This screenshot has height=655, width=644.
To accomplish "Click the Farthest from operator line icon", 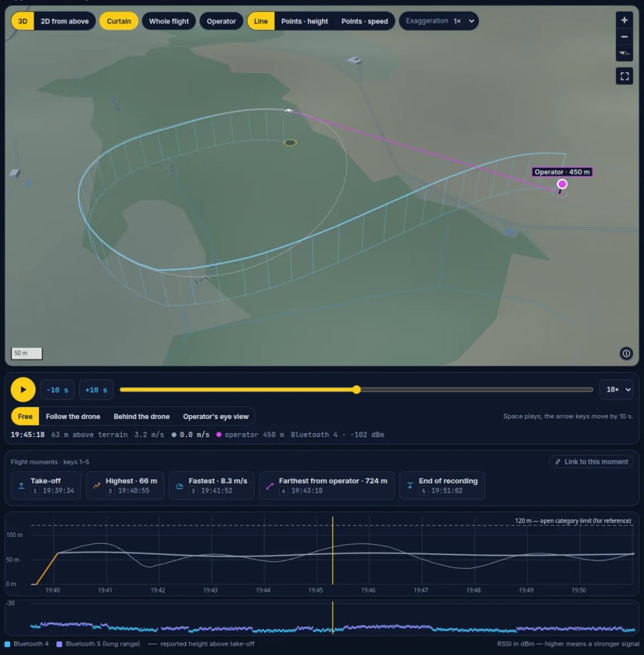I will (x=270, y=485).
